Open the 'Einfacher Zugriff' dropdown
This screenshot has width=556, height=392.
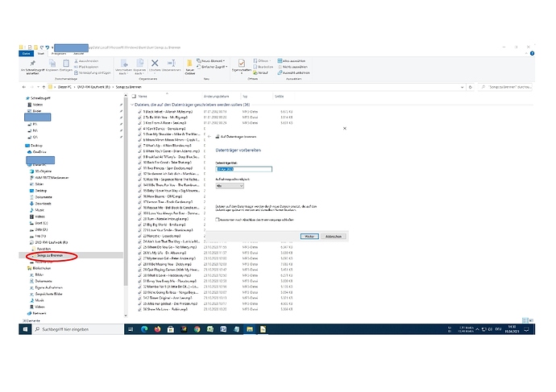click(213, 67)
